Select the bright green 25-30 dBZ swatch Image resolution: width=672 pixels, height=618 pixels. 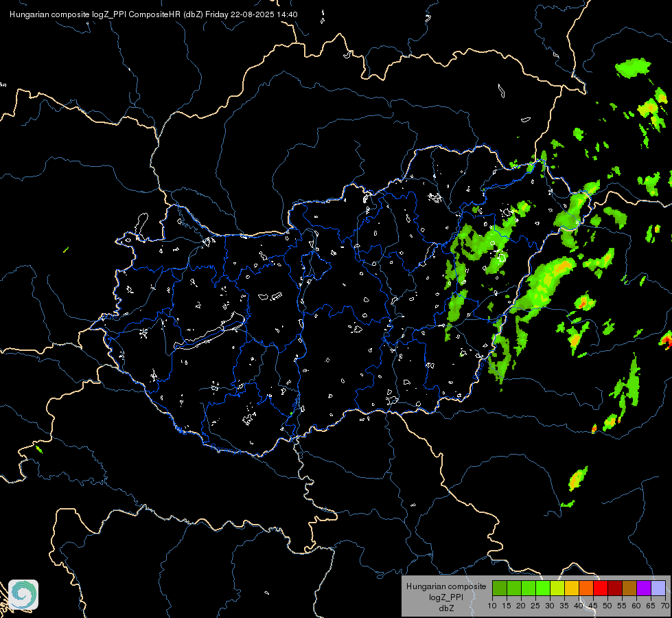(543, 588)
